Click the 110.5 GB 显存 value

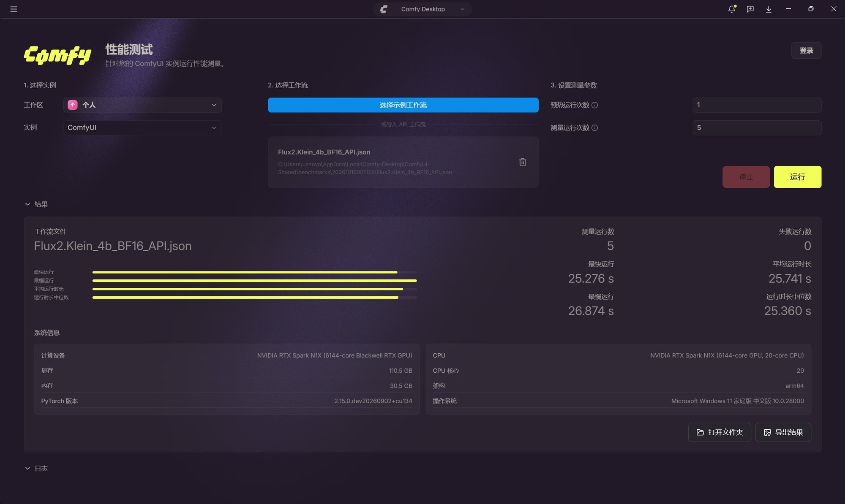tap(401, 371)
